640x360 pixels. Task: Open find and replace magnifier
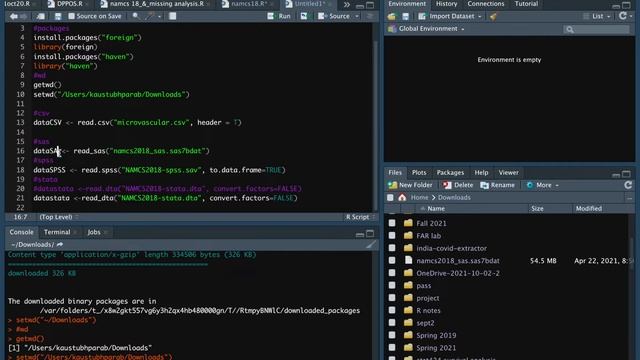click(136, 16)
